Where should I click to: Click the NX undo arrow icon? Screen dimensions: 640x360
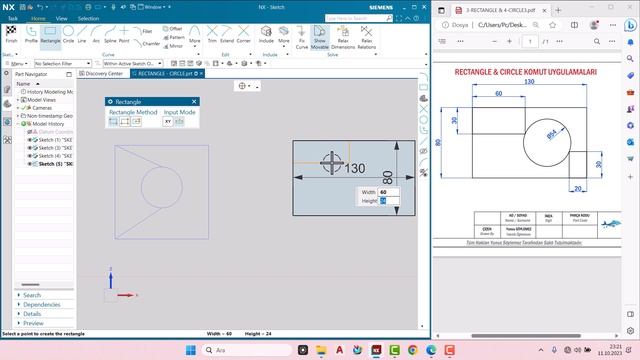[40, 7]
